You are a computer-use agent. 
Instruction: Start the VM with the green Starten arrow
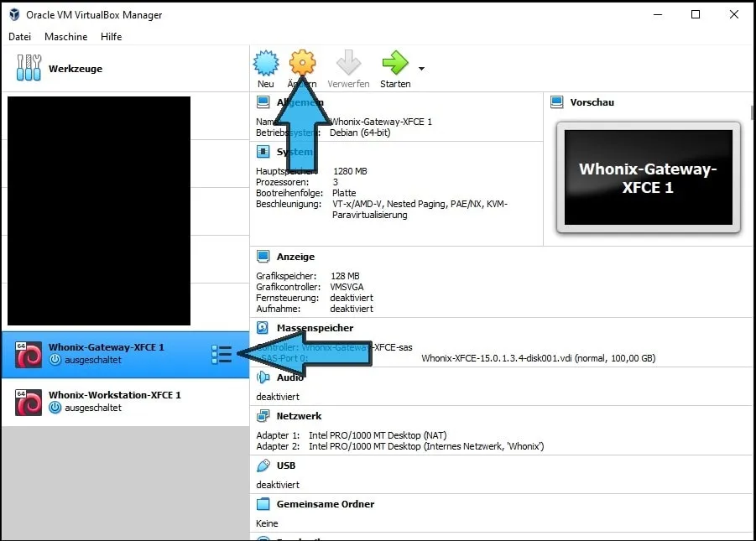395,63
